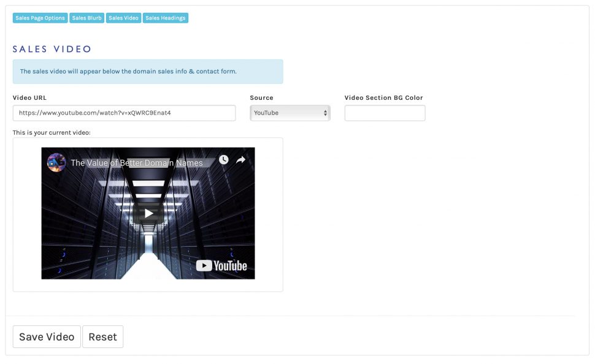
Task: Select the Sales Video tab
Action: [x=123, y=18]
